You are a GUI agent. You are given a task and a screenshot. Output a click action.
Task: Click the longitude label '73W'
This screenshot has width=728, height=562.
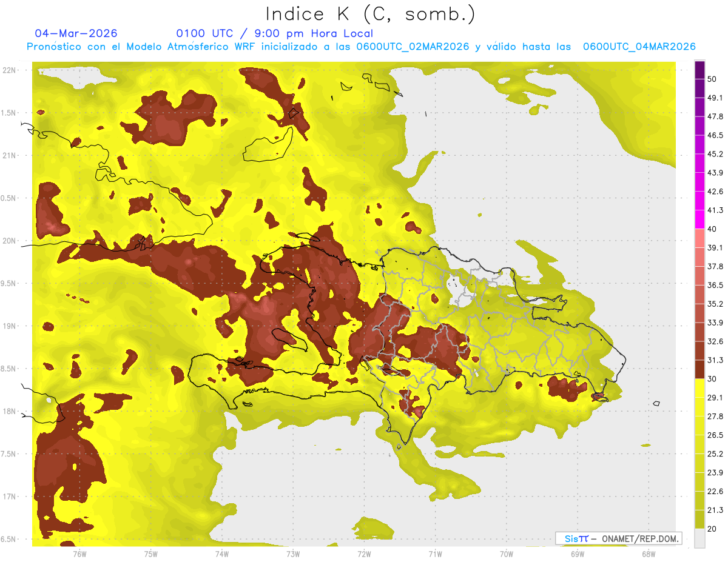tap(293, 554)
